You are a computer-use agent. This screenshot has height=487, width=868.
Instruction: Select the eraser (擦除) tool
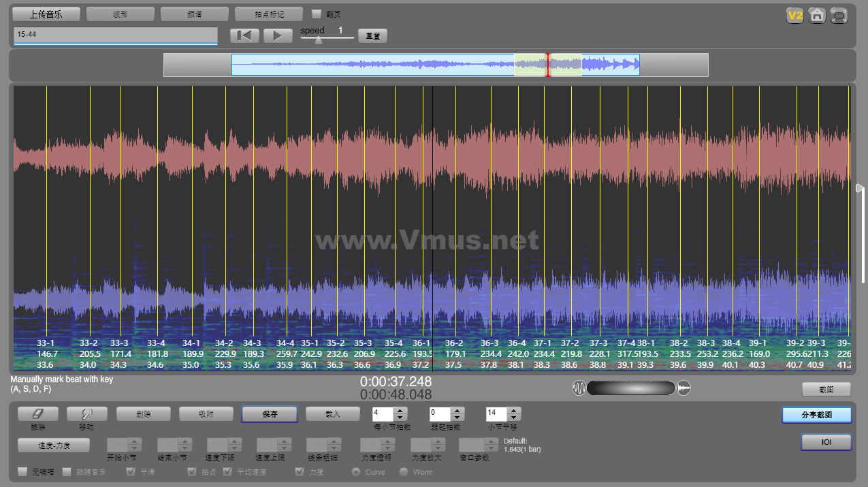tap(37, 413)
